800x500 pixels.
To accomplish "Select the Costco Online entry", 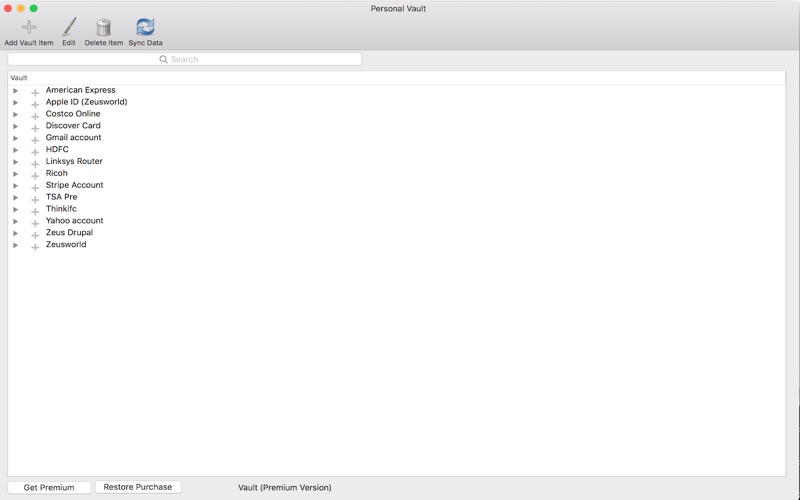I will [73, 113].
